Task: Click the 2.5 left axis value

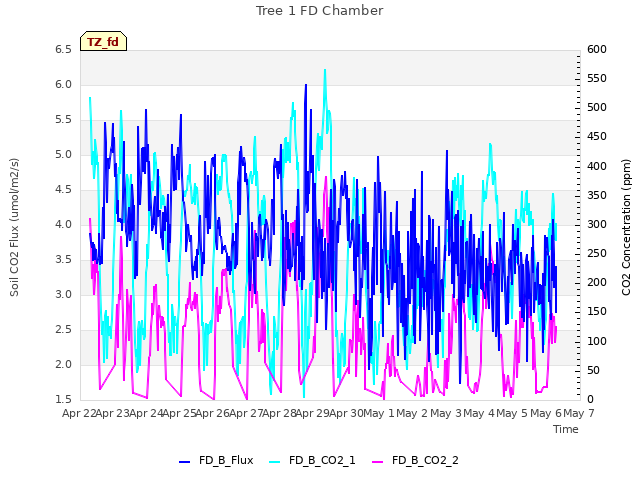Action: pos(64,329)
